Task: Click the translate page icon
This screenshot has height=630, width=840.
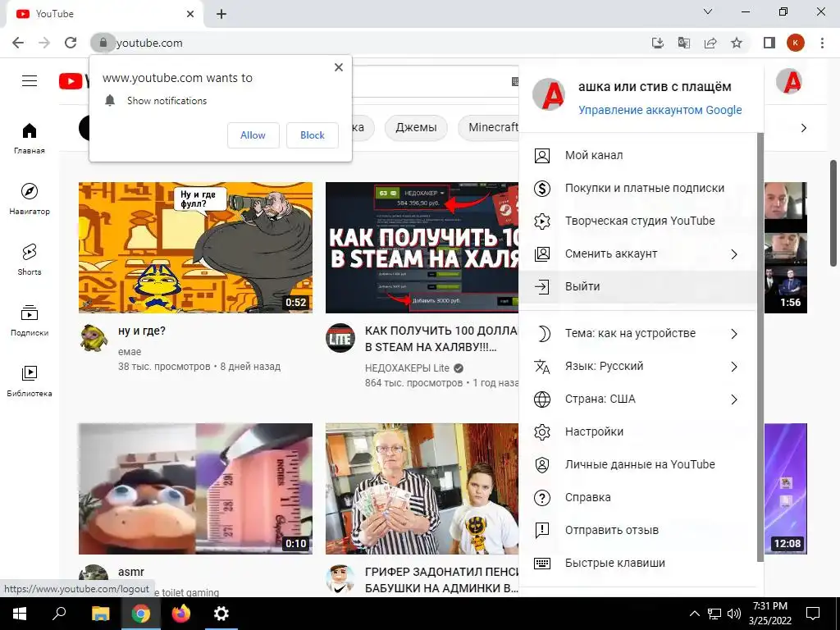Action: tap(684, 43)
